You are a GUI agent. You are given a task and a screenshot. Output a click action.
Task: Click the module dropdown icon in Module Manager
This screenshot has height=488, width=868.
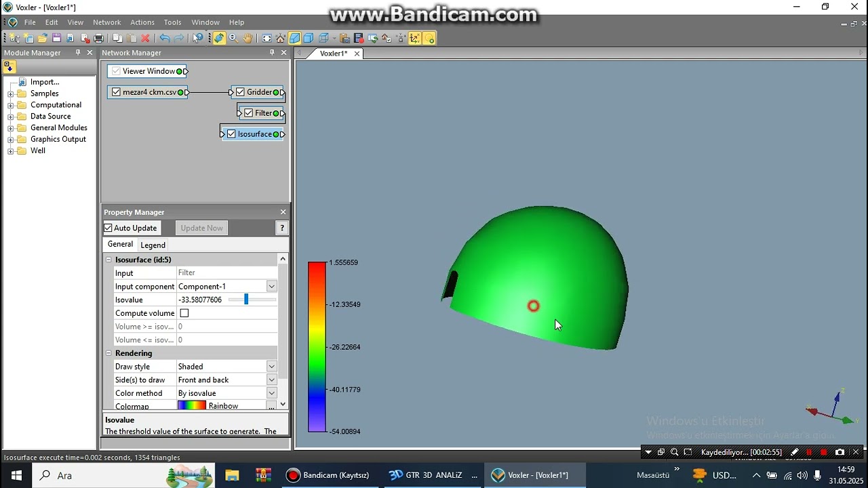tap(9, 66)
